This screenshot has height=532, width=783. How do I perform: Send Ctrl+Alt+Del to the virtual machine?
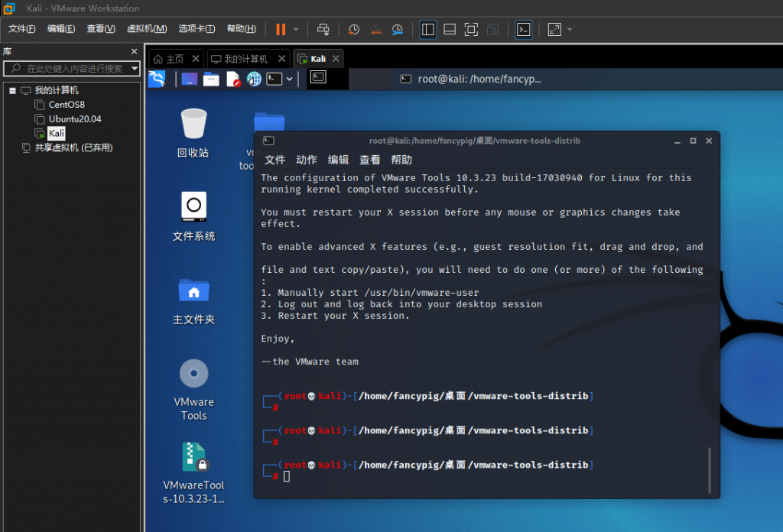click(323, 30)
